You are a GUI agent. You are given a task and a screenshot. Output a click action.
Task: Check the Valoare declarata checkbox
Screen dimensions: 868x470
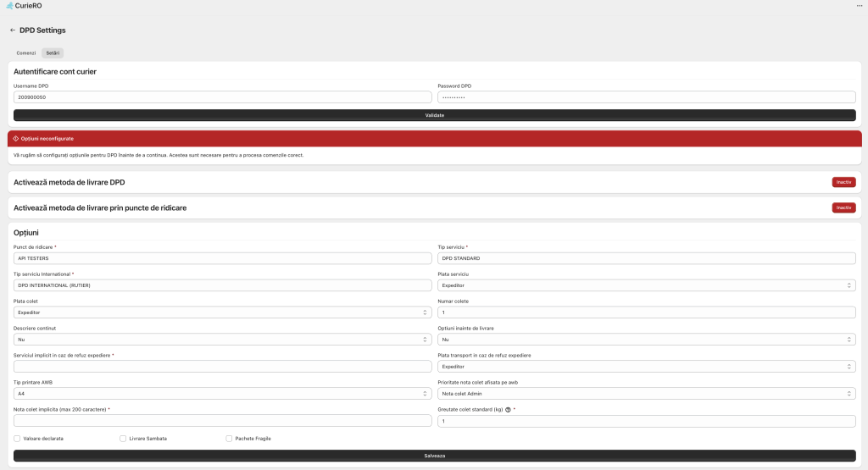[x=17, y=439]
